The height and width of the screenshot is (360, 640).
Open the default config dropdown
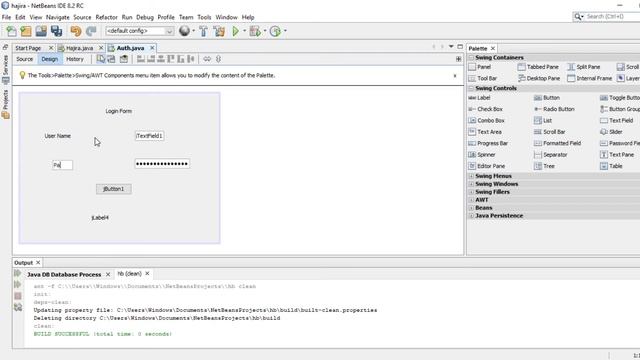coord(140,31)
